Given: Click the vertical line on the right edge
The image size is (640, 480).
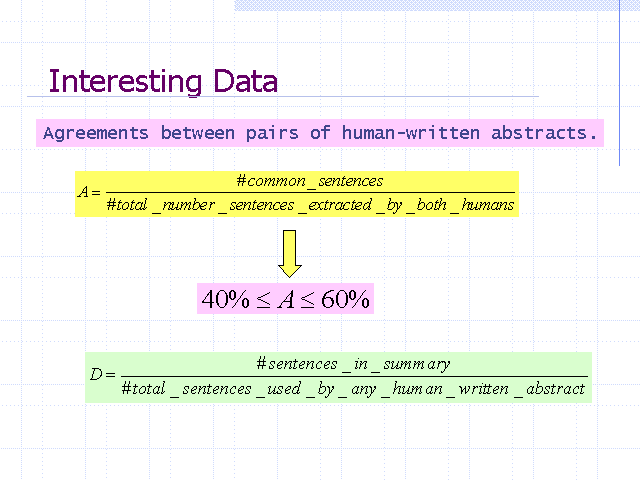Looking at the screenshot, I should 621,80.
